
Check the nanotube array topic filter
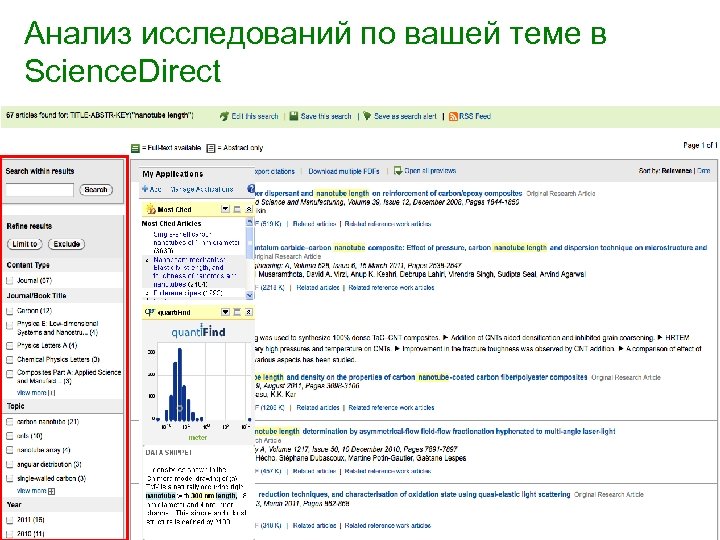pos(10,450)
